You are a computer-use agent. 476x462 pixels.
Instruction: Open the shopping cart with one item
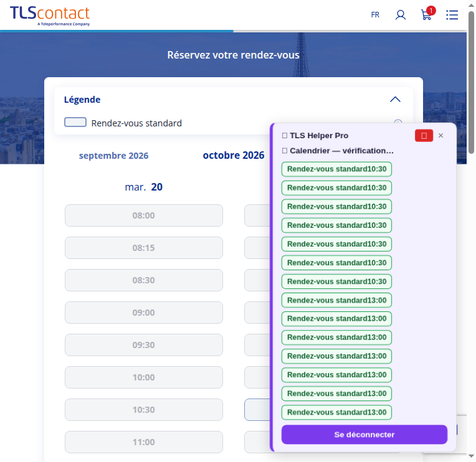coord(428,14)
